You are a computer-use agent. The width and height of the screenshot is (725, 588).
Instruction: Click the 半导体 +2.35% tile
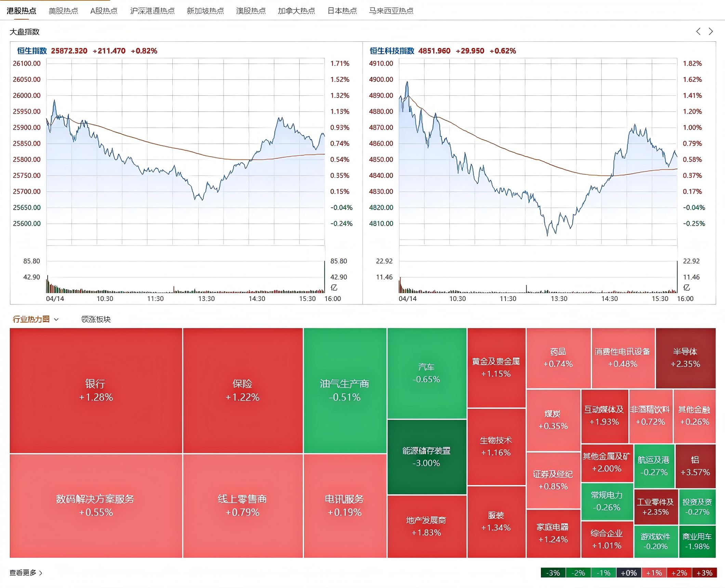pyautogui.click(x=686, y=358)
